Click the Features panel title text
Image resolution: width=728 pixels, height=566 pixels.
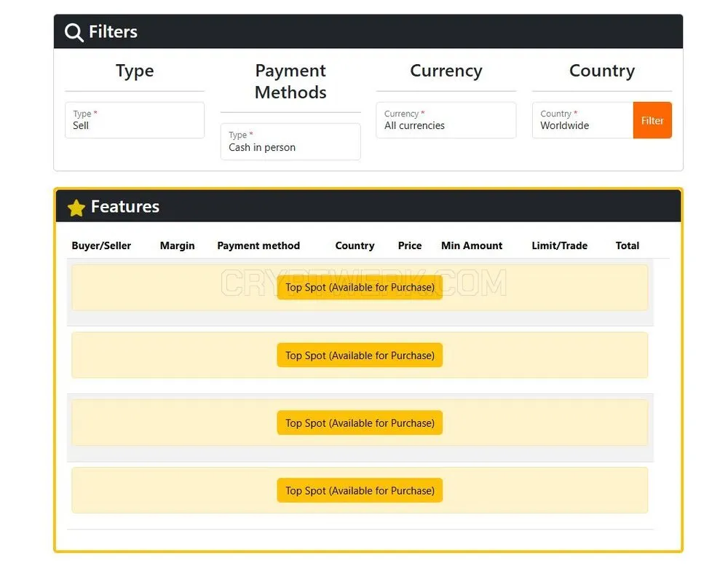(x=125, y=206)
